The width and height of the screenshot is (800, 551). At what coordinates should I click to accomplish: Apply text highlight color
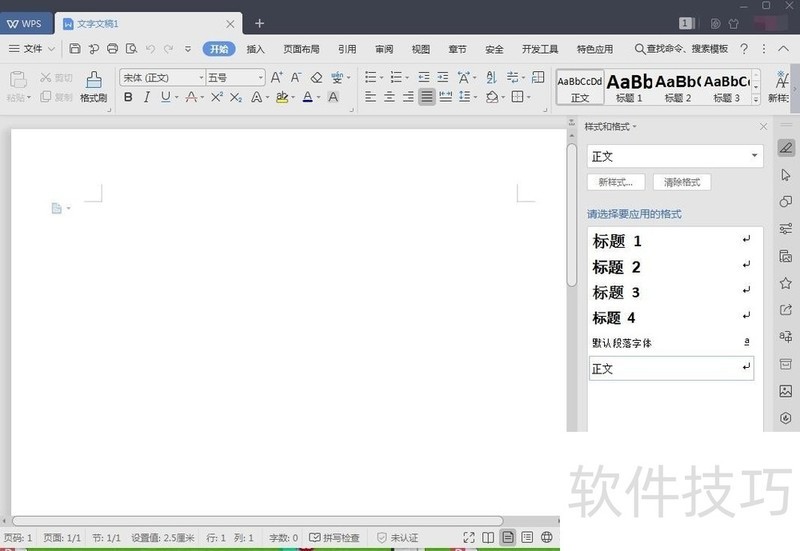pos(282,97)
